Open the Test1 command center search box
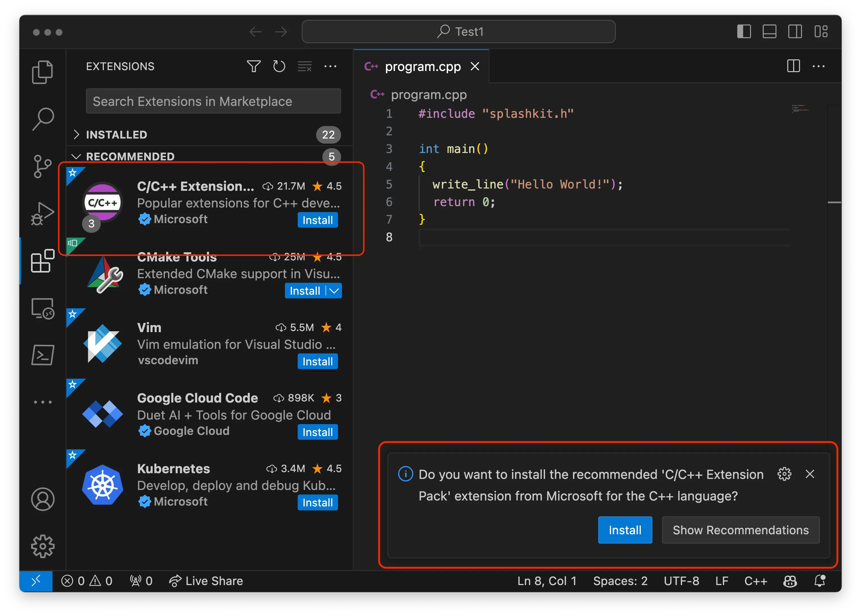Screen dimensions: 861x616 tap(458, 32)
